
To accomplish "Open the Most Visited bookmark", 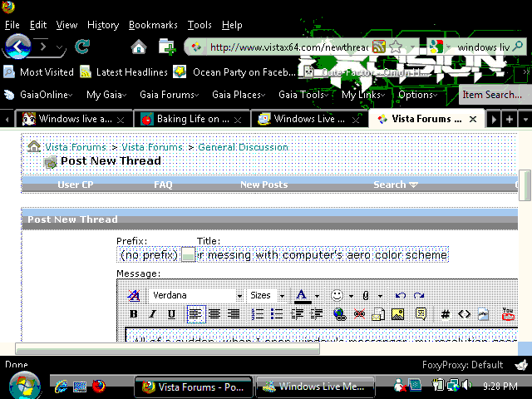I will click(x=39, y=72).
